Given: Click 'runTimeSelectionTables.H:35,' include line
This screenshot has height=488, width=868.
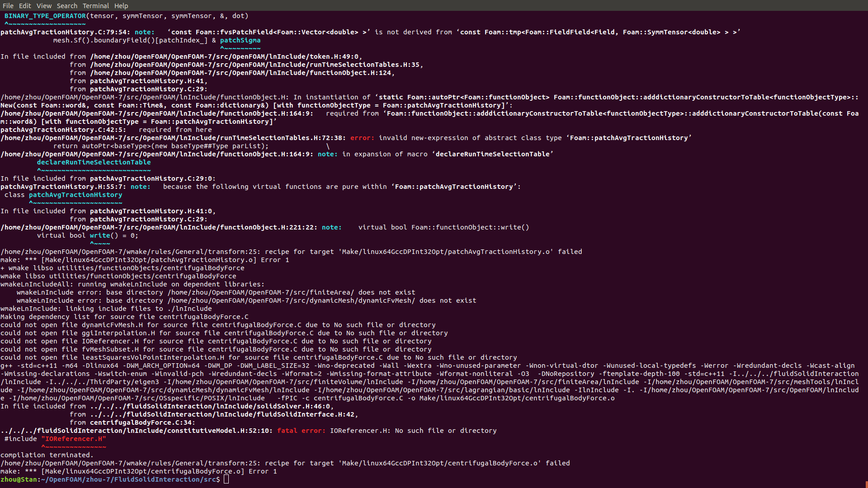Looking at the screenshot, I should pyautogui.click(x=246, y=65).
